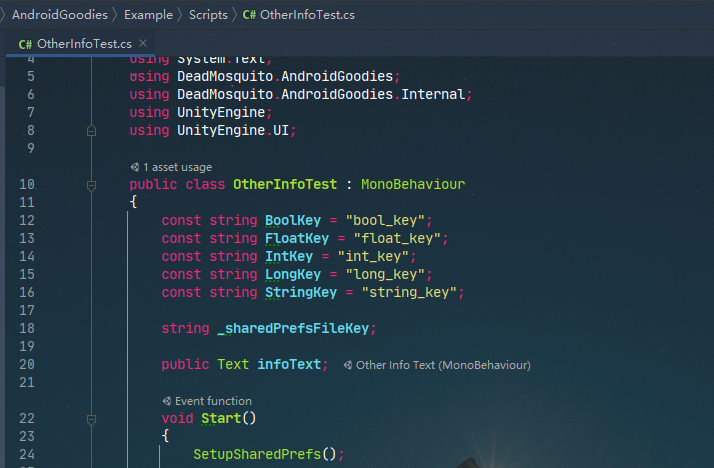Click the 'Event function' hint above Start
This screenshot has height=468, width=714.
pyautogui.click(x=213, y=401)
